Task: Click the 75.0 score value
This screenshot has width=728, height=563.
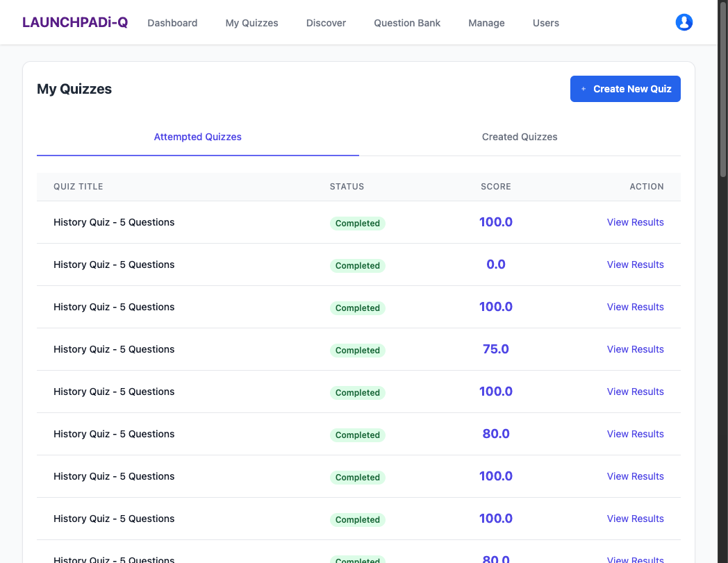Action: click(496, 349)
